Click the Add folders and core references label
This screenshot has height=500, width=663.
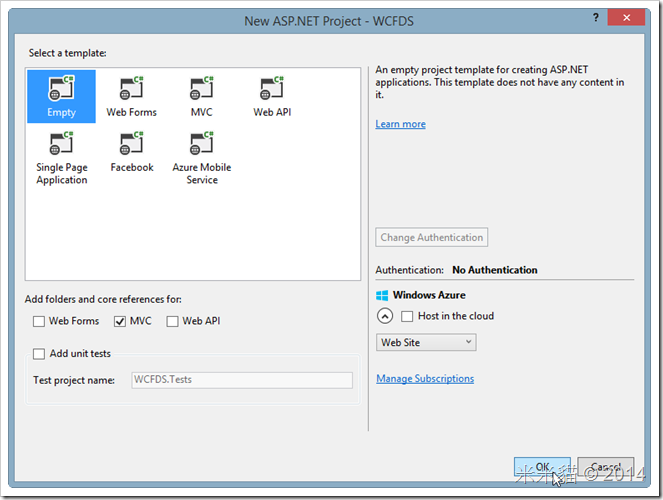(x=103, y=299)
